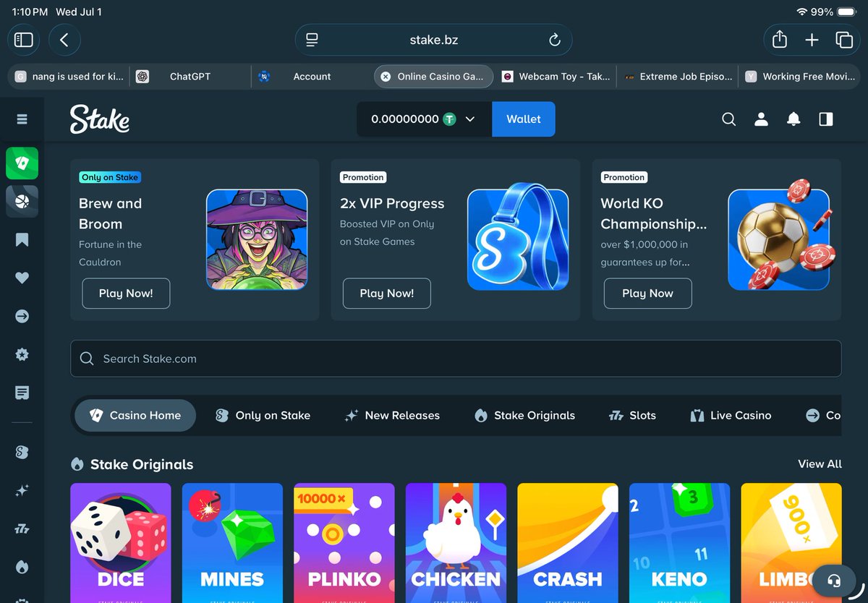Viewport: 868px width, 603px height.
Task: Switch to the Account browser tab
Action: click(312, 76)
